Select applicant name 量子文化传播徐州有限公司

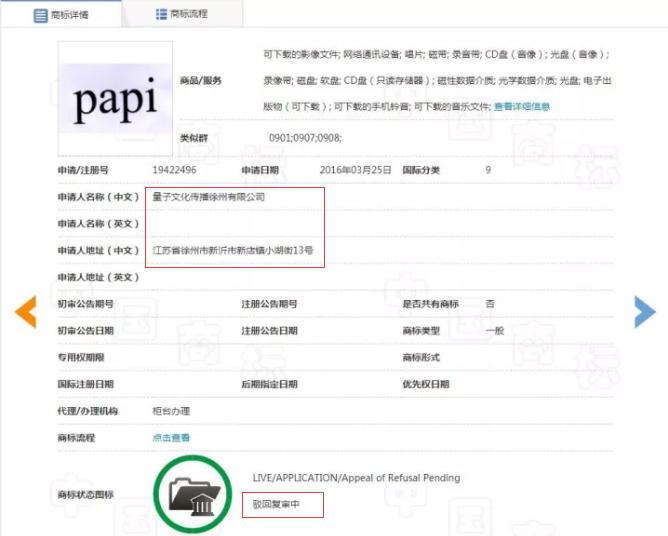(x=209, y=197)
